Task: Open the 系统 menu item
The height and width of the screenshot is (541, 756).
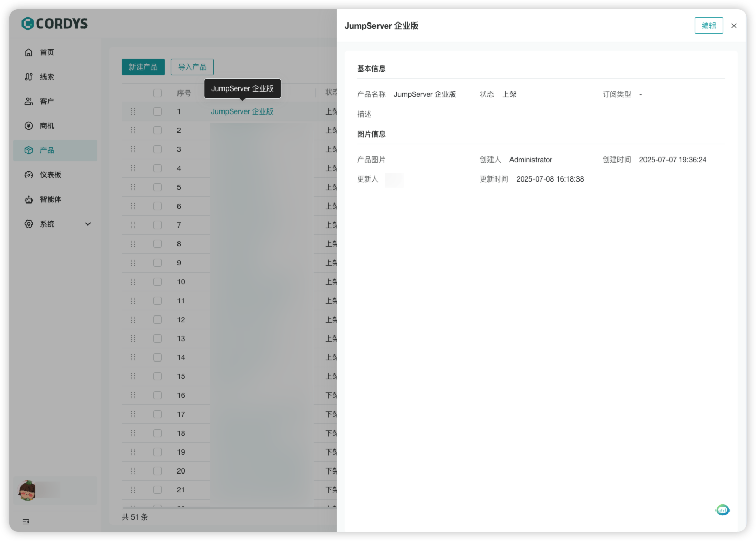Action: [x=47, y=223]
